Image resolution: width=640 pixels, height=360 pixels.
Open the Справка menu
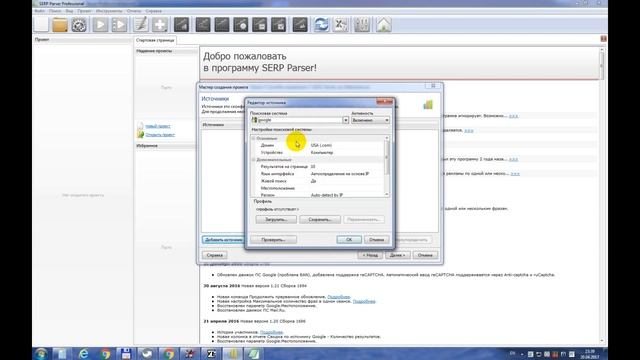153,11
